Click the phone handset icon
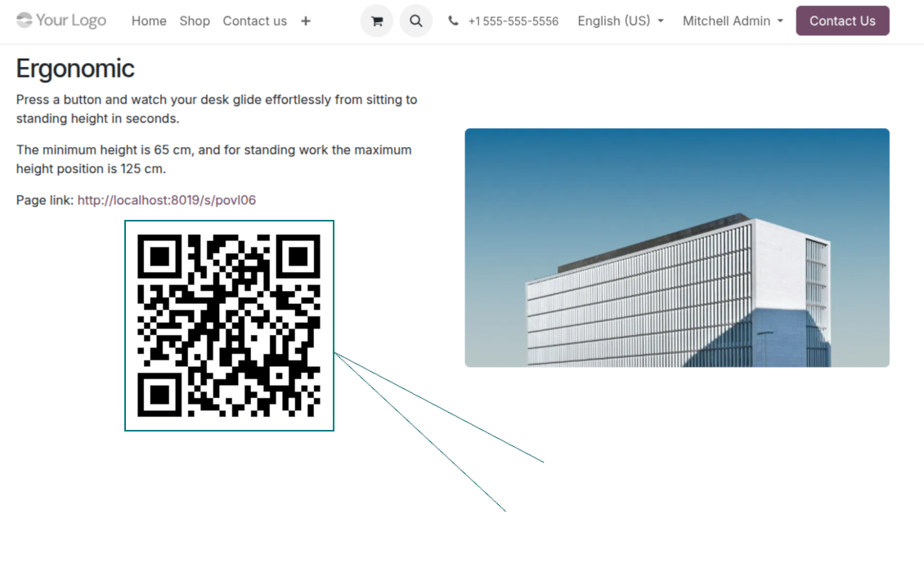The image size is (924, 568). (453, 21)
